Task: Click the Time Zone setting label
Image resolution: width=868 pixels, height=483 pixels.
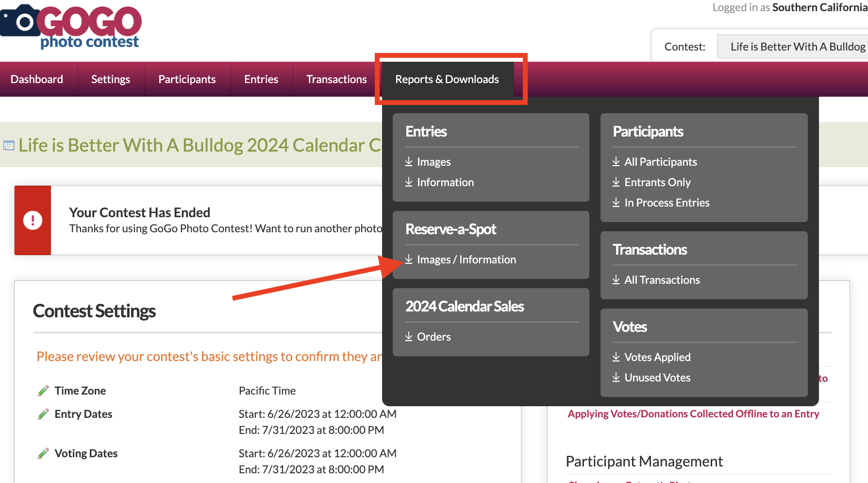Action: click(80, 391)
